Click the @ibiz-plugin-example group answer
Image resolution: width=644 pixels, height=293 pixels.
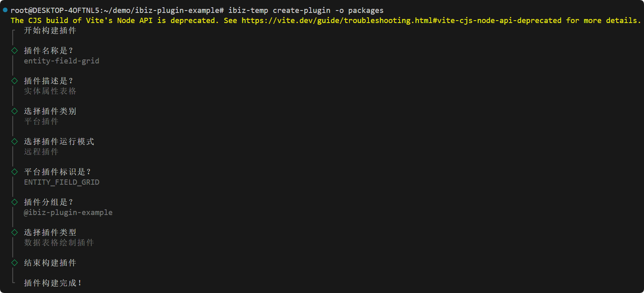click(x=68, y=213)
